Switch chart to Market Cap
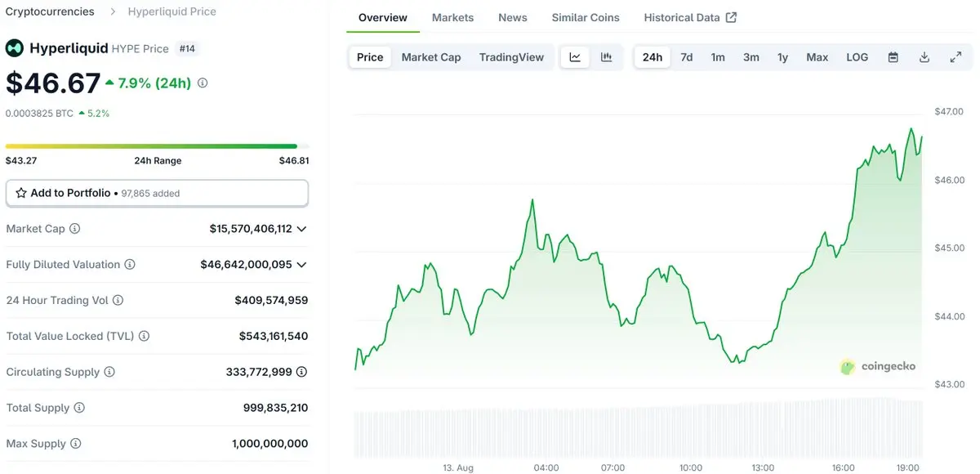980x474 pixels. point(431,57)
